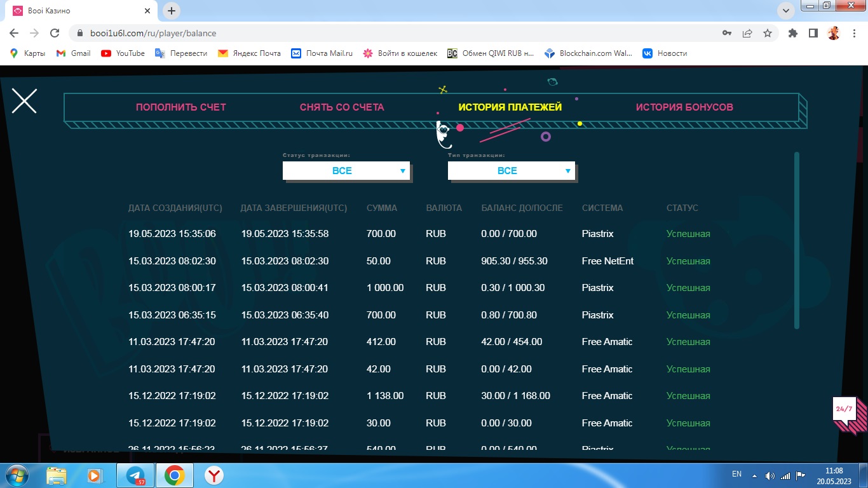Viewport: 868px width, 488px height.
Task: Close the balance panel with the X icon
Action: pyautogui.click(x=24, y=101)
